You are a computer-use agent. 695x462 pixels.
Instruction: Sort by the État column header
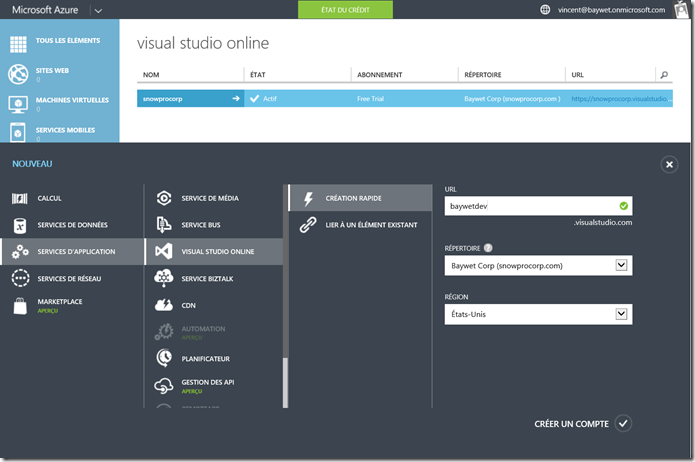pyautogui.click(x=258, y=75)
